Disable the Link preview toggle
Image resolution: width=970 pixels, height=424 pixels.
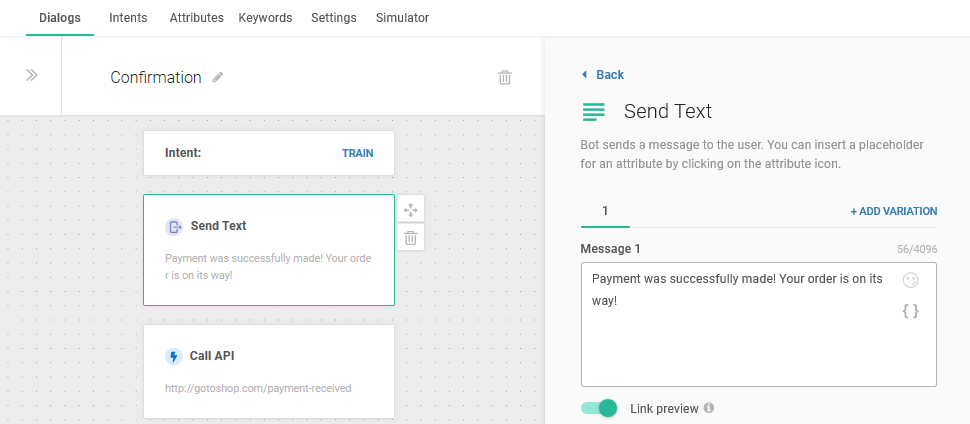(599, 408)
